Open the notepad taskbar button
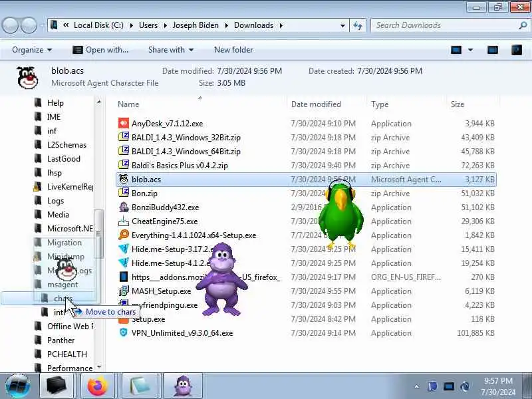Viewport: 532px width, 399px height. point(139,386)
